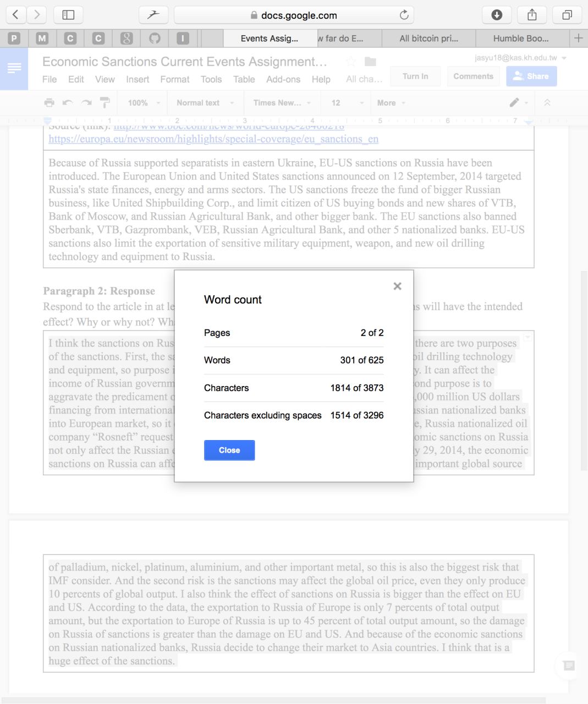
Task: Click the docs.google.com address bar
Action: (x=293, y=15)
